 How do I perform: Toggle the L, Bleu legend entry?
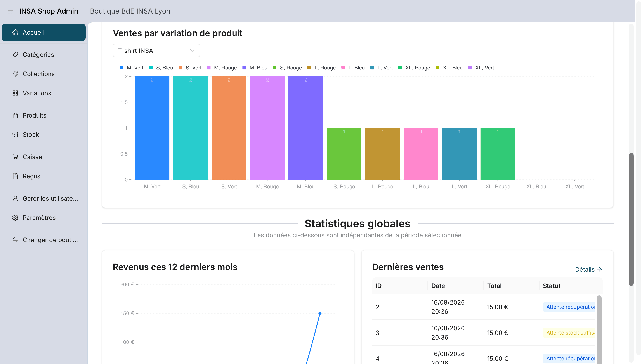pos(353,68)
